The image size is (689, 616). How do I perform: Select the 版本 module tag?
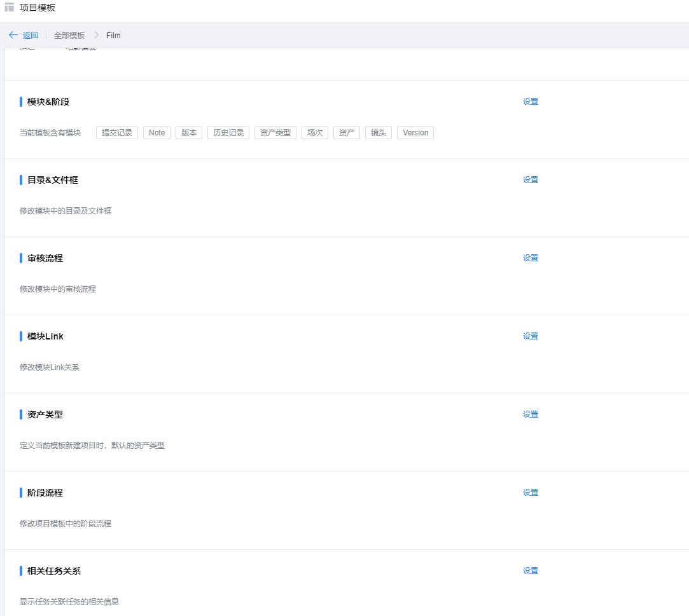coord(189,133)
